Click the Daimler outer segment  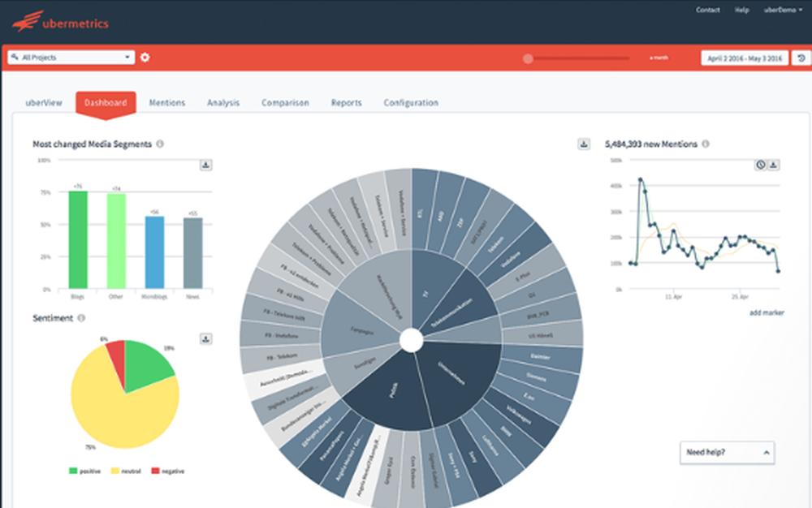tap(540, 356)
